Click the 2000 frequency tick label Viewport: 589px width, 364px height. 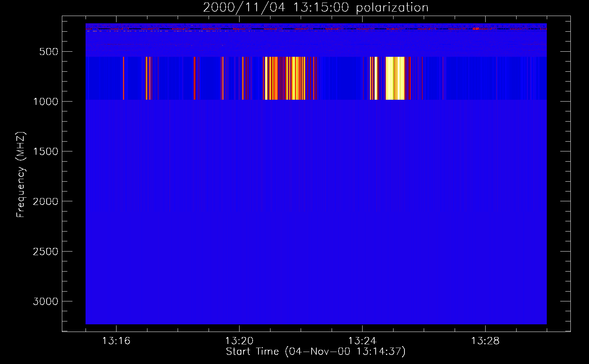pyautogui.click(x=46, y=201)
